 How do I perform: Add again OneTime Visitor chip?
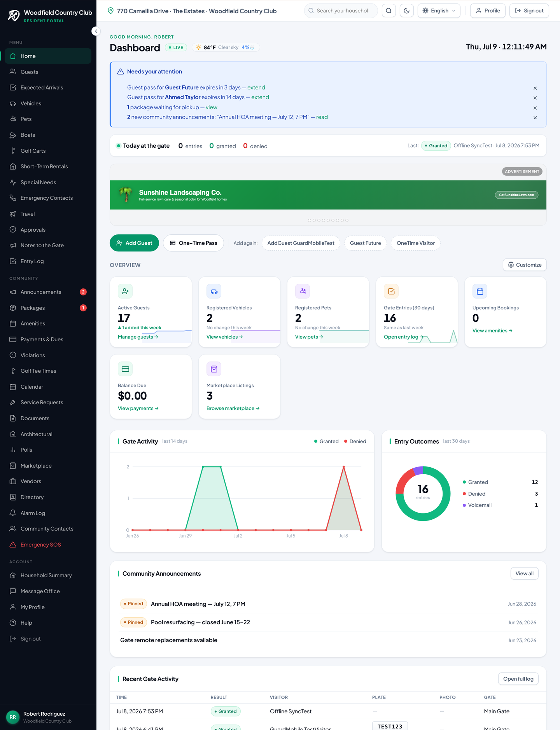point(416,243)
